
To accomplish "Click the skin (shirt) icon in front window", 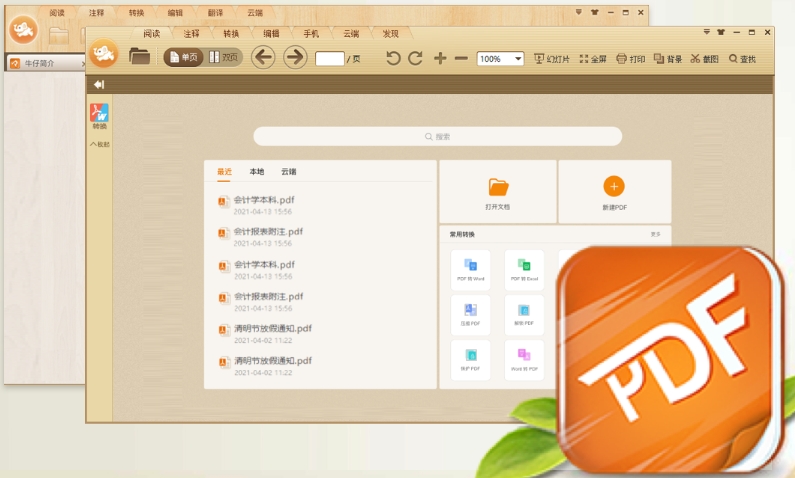I will click(x=721, y=32).
